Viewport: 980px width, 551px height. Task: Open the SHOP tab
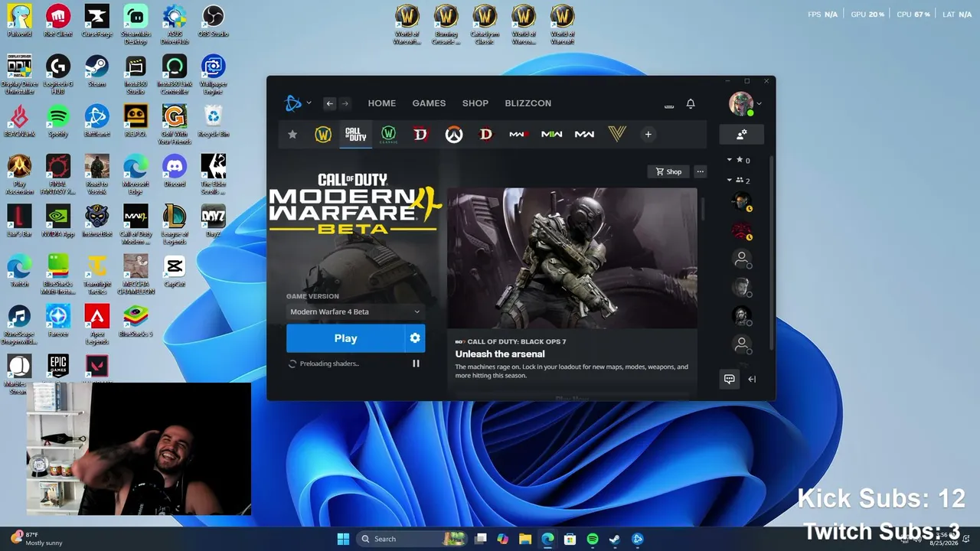475,103
